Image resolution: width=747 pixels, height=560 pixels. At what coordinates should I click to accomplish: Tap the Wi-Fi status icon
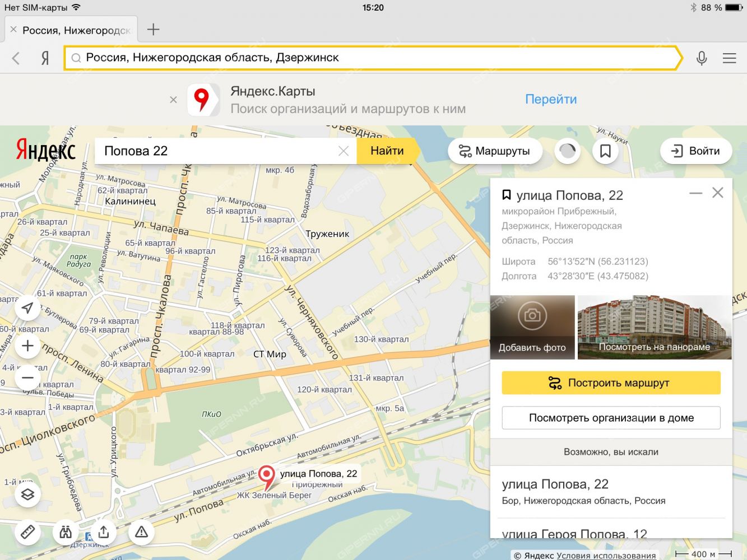[76, 7]
